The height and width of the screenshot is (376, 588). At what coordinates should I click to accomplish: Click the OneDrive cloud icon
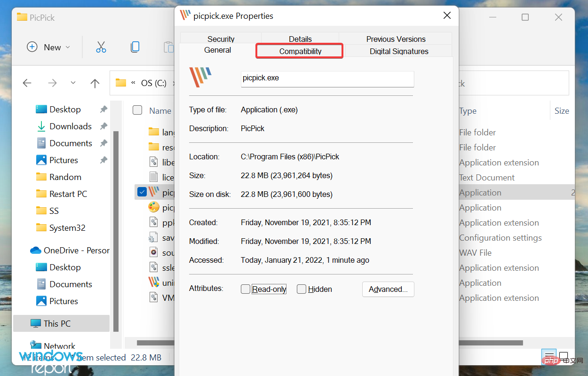(36, 250)
